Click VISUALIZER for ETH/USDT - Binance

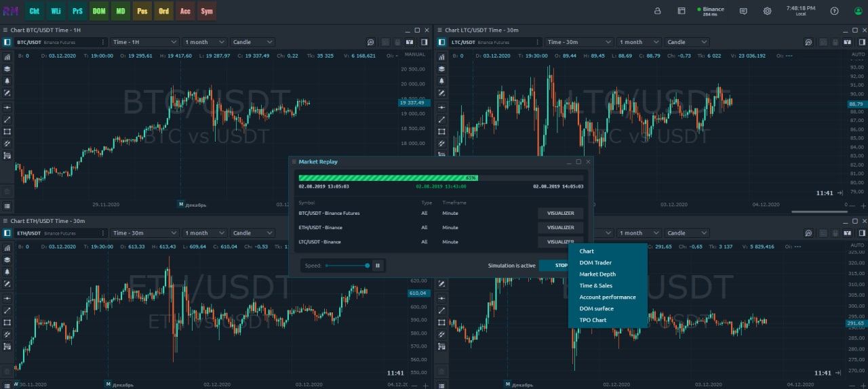(561, 228)
